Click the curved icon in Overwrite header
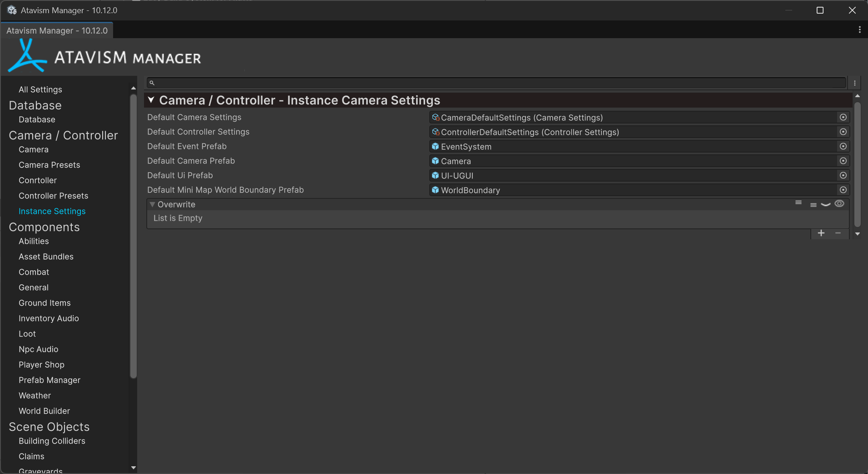 (826, 205)
